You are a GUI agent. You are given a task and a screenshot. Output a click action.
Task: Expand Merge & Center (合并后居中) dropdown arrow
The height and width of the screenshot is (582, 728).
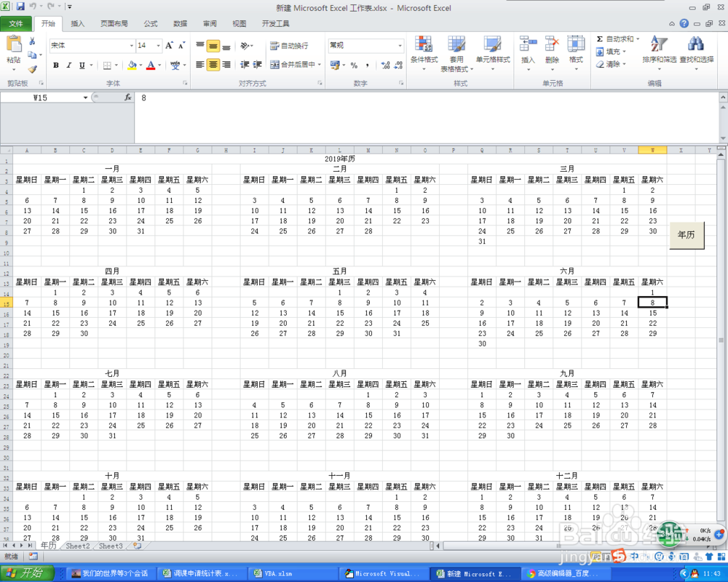[320, 65]
